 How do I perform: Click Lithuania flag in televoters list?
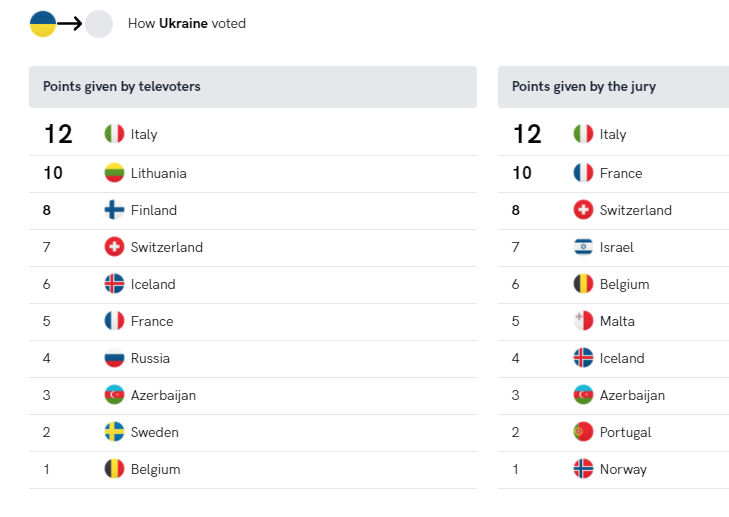[114, 173]
